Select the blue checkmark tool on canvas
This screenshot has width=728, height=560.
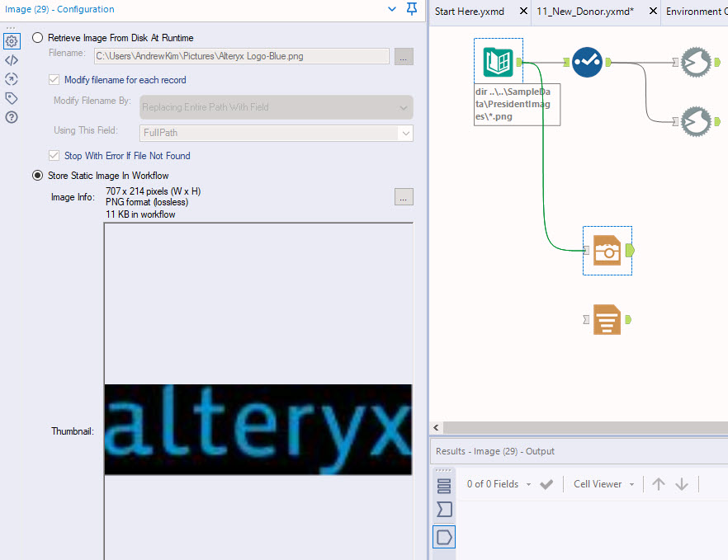[x=587, y=62]
